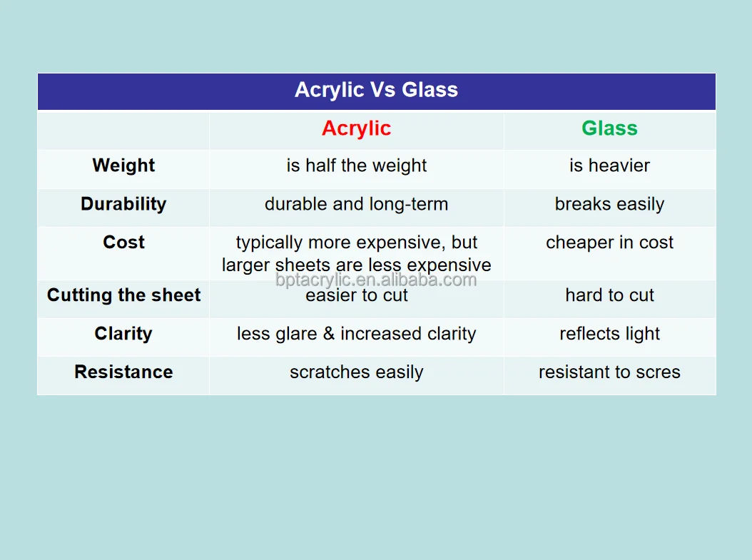Click the 'Durability' row label
The width and height of the screenshot is (752, 560).
click(123, 204)
